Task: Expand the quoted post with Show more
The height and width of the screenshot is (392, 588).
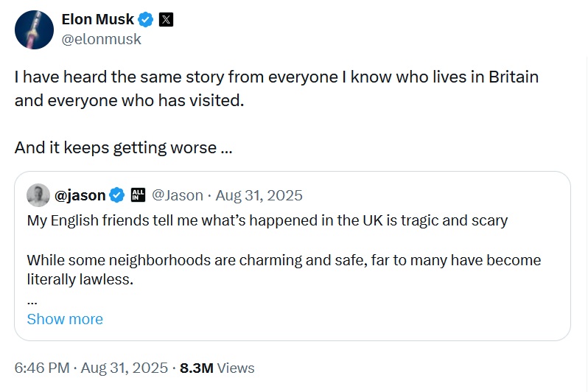Action: (65, 319)
